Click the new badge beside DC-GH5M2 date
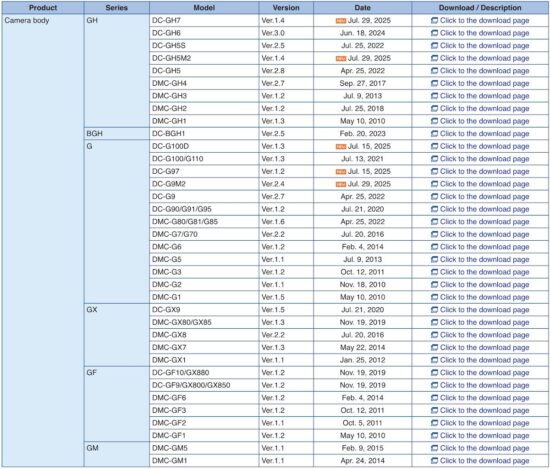Viewport: 550px width, 470px height. click(341, 59)
